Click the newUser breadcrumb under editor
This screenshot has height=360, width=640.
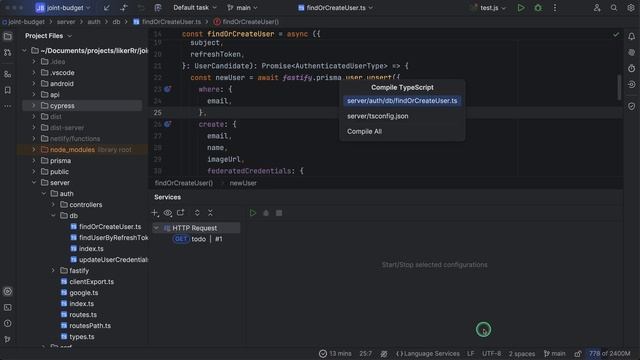coord(243,183)
